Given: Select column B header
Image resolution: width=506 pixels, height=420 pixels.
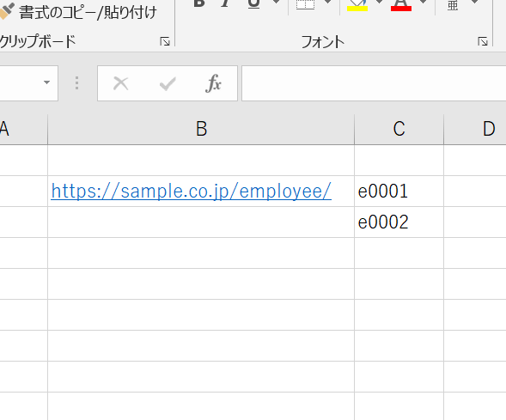Looking at the screenshot, I should coord(201,129).
